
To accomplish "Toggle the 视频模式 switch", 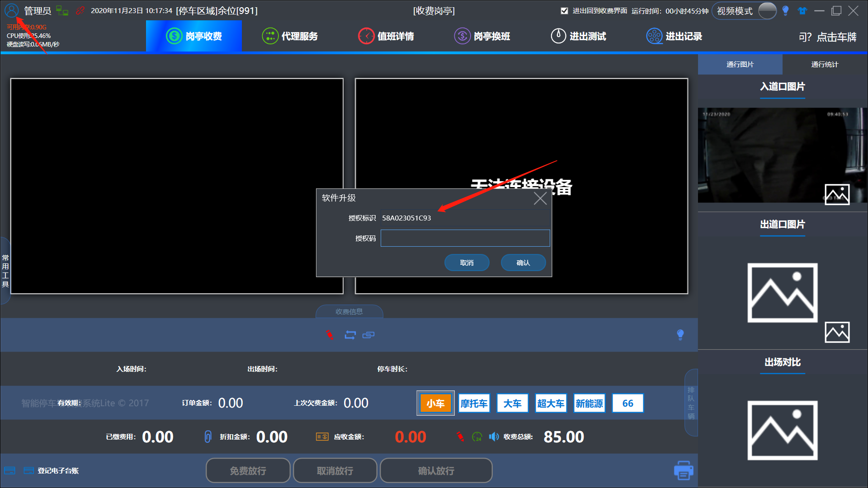I will (767, 11).
